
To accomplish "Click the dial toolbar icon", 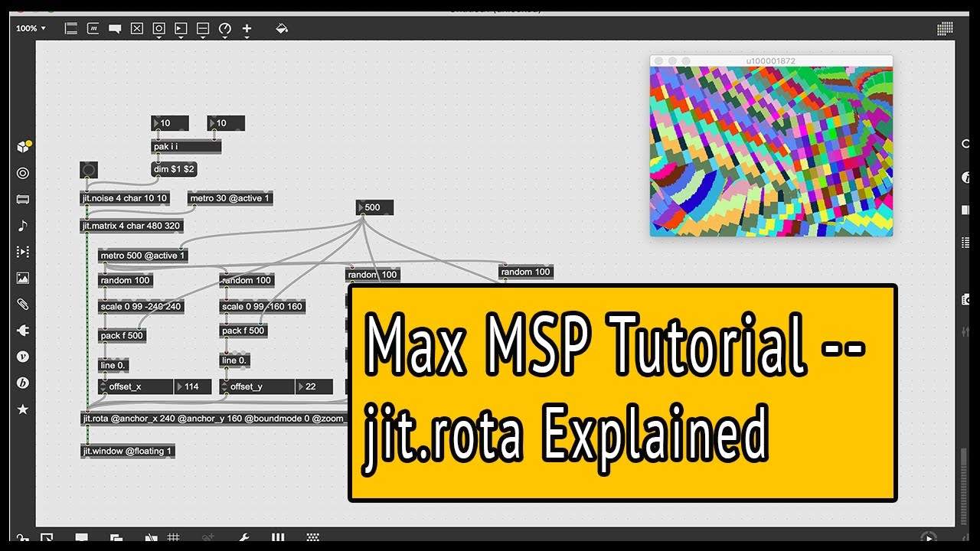I will [224, 28].
